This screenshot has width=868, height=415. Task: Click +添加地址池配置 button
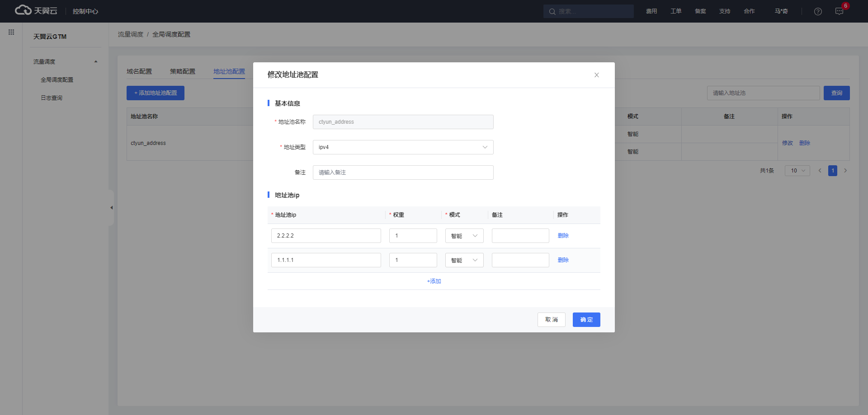pos(156,93)
